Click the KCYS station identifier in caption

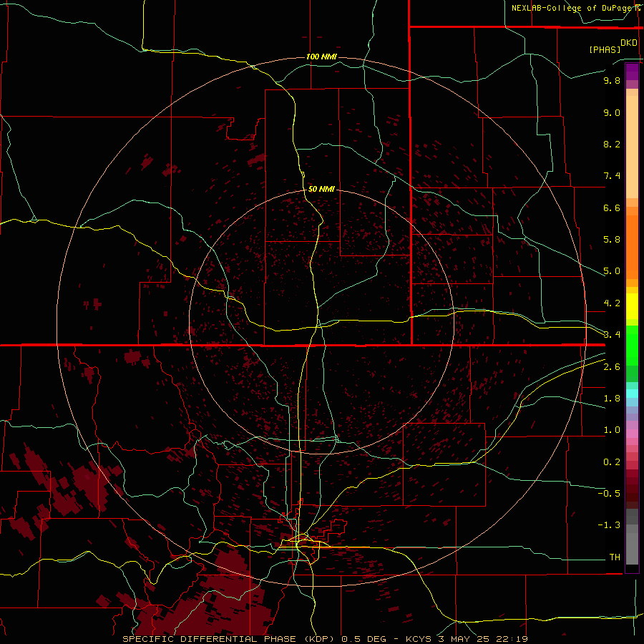[x=419, y=639]
